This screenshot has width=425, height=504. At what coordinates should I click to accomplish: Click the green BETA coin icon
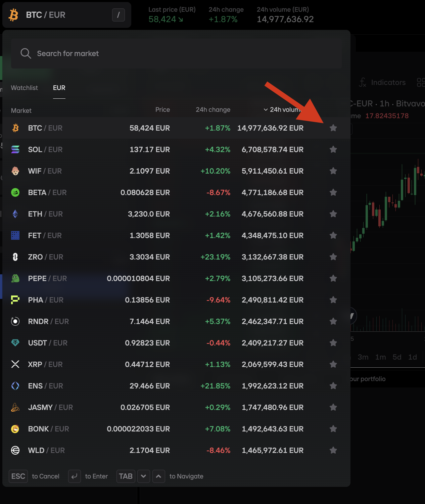click(x=15, y=192)
